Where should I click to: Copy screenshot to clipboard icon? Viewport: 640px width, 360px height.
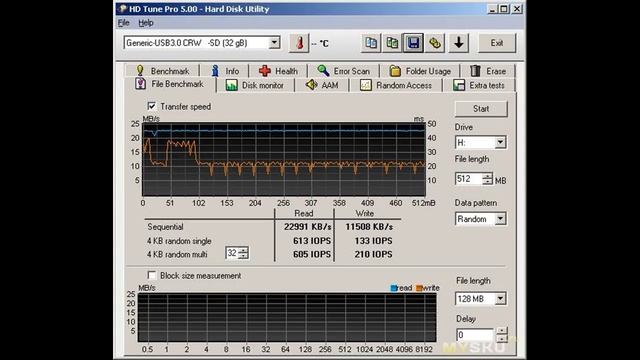pos(392,43)
